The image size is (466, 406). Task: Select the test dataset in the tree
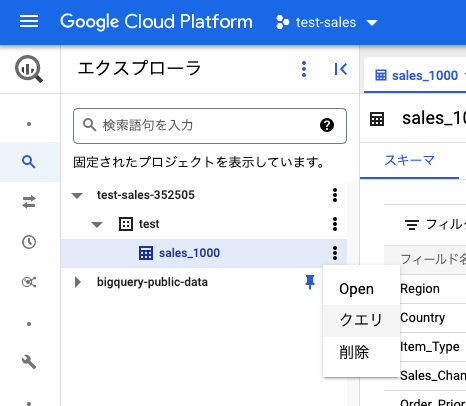[x=149, y=224]
